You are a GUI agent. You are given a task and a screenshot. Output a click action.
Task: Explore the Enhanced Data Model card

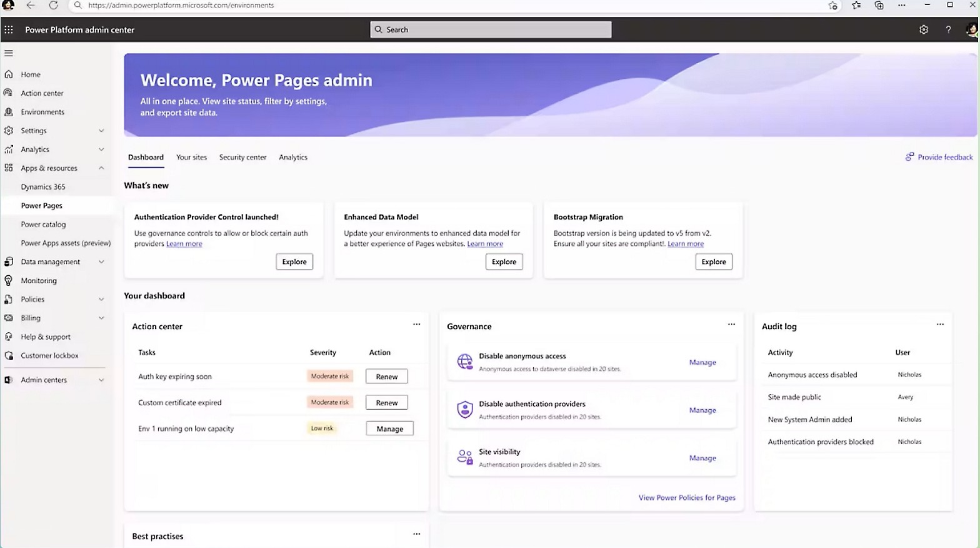coord(504,261)
